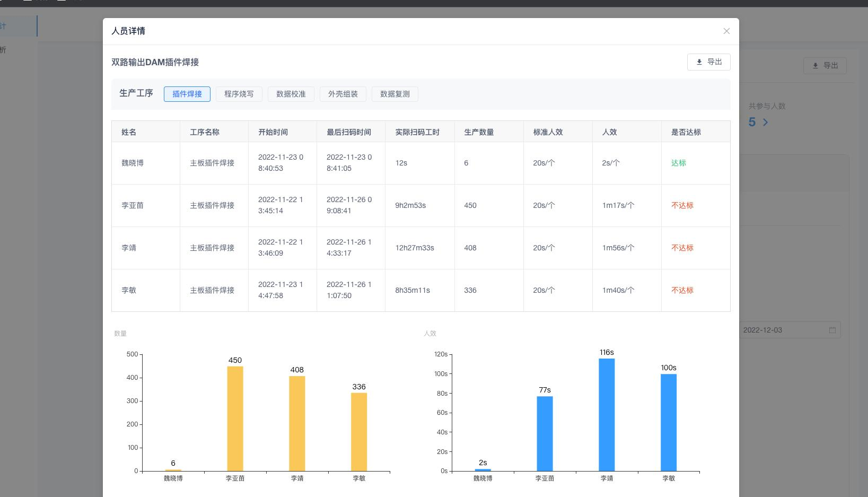
Task: Click the green 达标 status of 魏晓博
Action: click(x=679, y=163)
